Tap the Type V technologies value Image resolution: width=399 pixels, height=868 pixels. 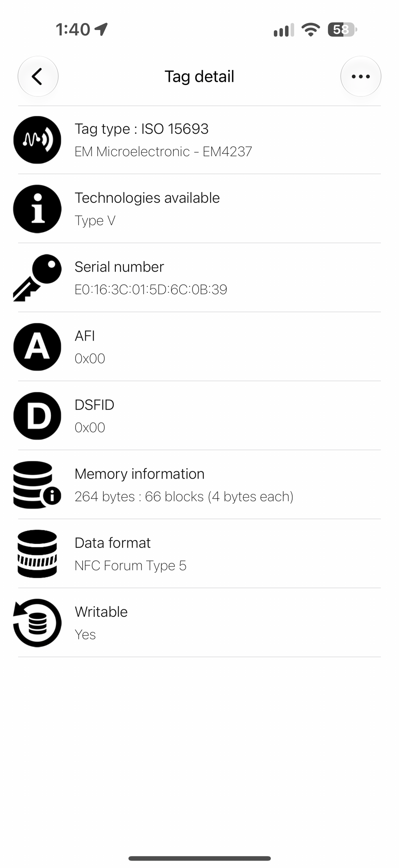(x=95, y=221)
